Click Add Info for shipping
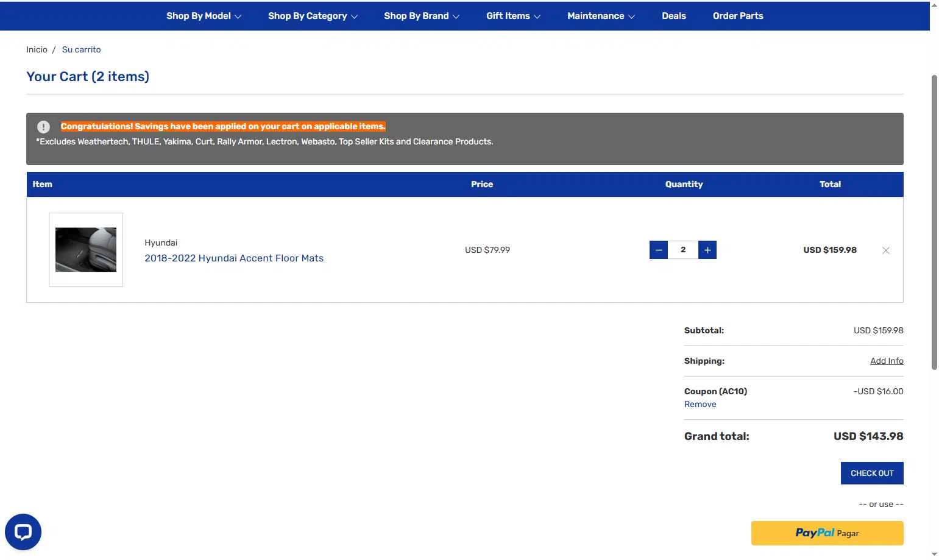The image size is (939, 560). [887, 361]
